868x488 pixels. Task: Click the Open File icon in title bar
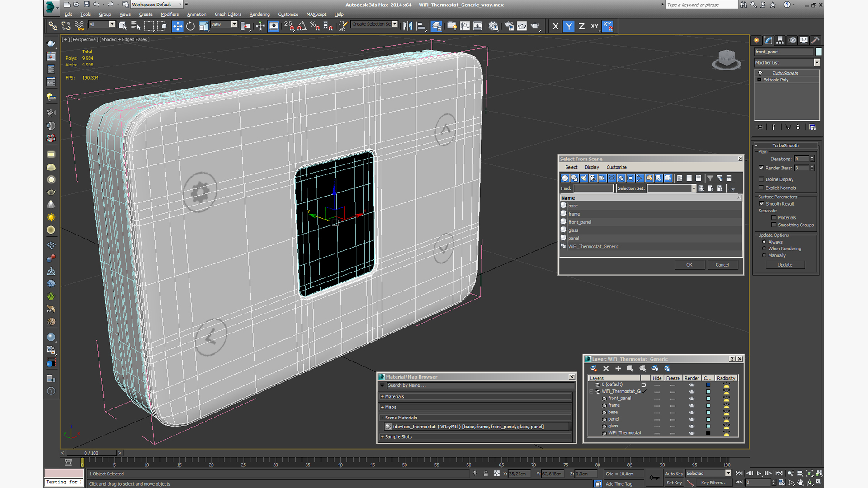point(76,5)
